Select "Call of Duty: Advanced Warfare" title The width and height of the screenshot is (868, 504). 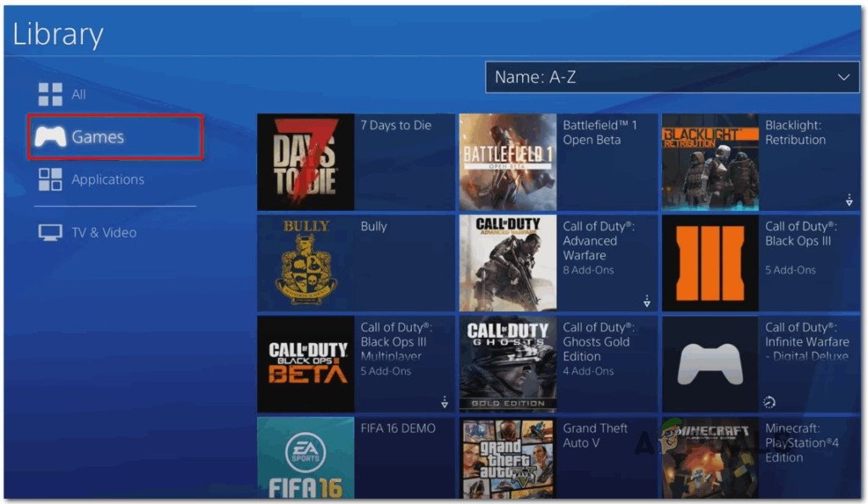click(x=598, y=241)
